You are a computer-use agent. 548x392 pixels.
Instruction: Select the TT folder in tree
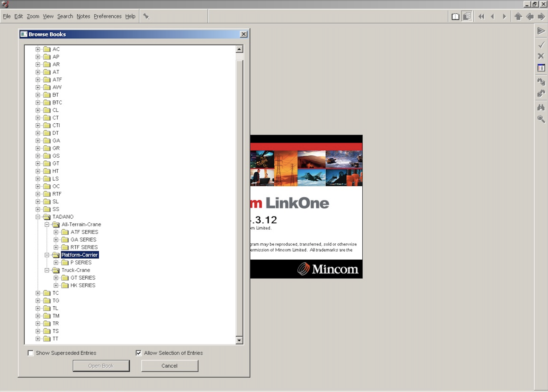55,339
